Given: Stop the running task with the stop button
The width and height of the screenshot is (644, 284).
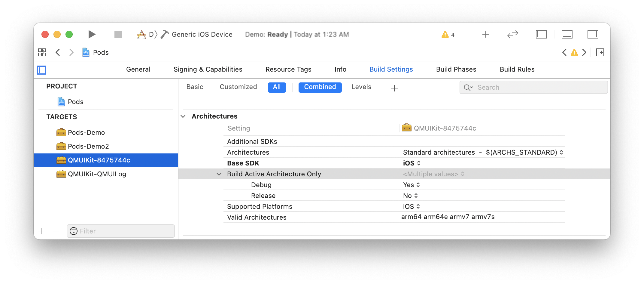Looking at the screenshot, I should click(118, 34).
